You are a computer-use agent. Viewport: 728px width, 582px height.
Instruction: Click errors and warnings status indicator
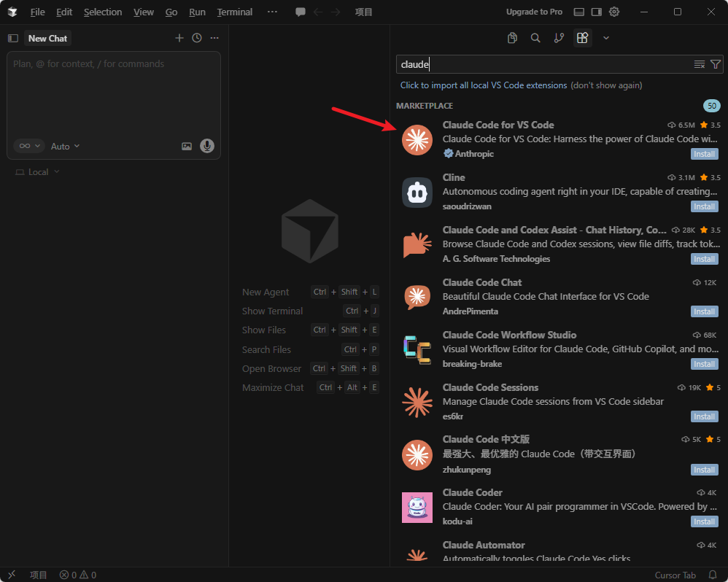[78, 575]
